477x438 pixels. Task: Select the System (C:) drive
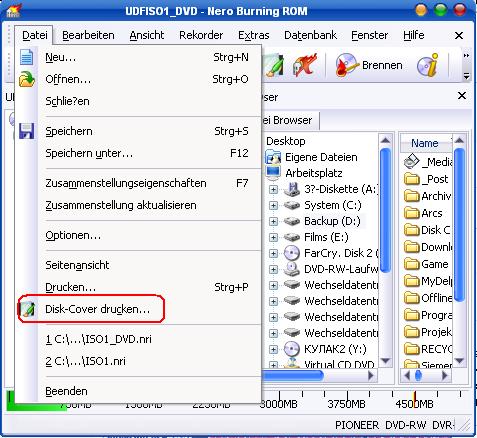pos(333,205)
